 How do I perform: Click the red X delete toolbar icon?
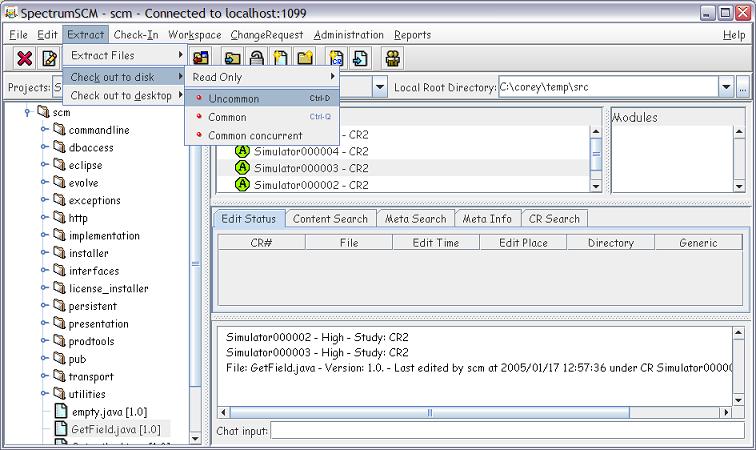[x=24, y=58]
